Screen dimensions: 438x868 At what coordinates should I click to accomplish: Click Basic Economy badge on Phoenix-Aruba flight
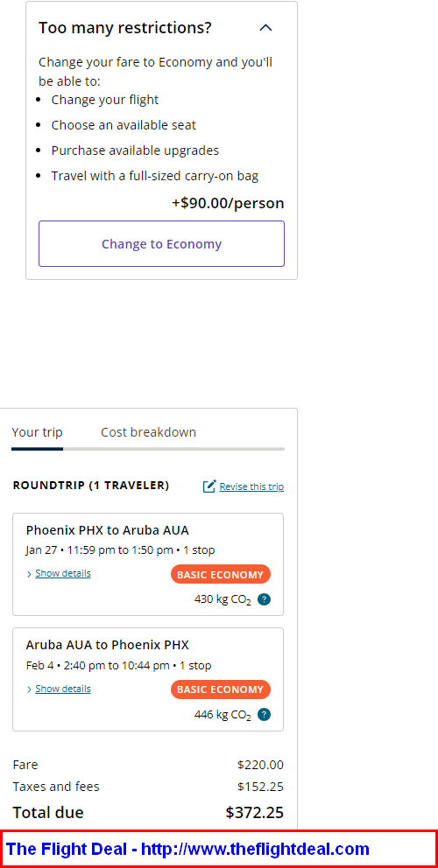point(220,575)
